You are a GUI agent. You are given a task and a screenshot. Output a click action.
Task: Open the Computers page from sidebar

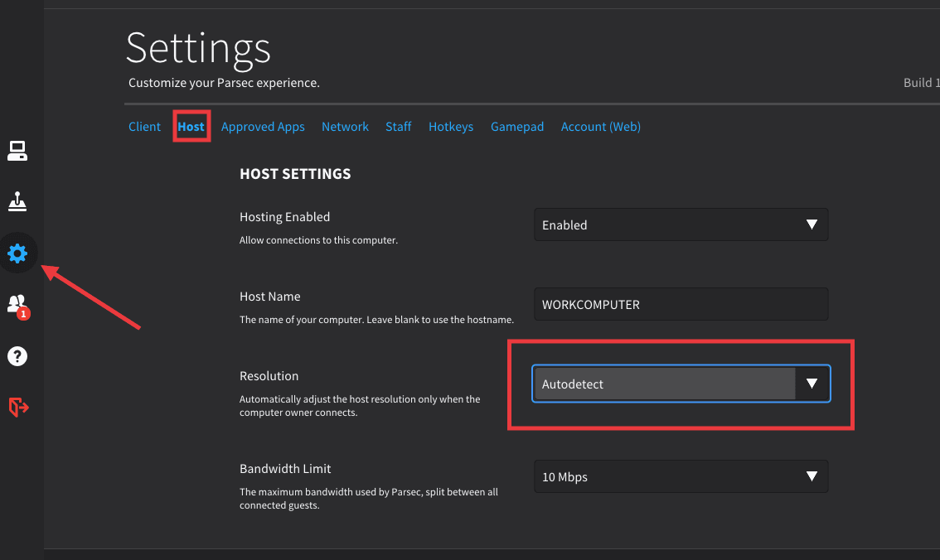(17, 151)
